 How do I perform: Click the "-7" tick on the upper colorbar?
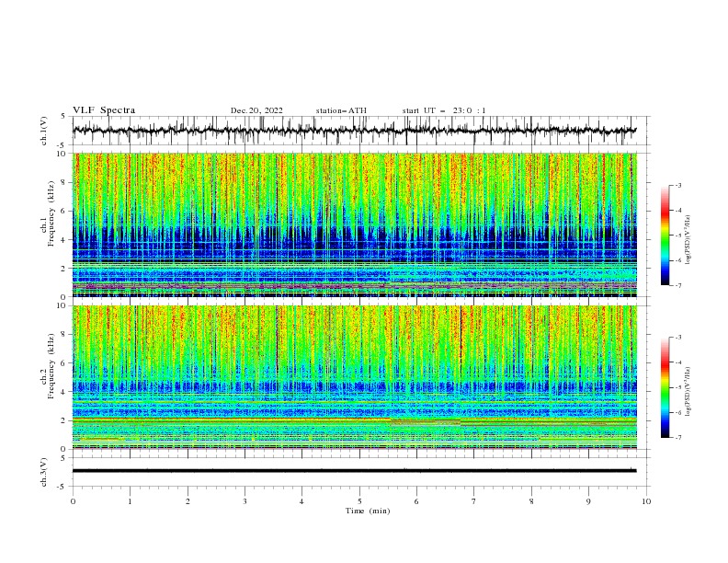678,285
